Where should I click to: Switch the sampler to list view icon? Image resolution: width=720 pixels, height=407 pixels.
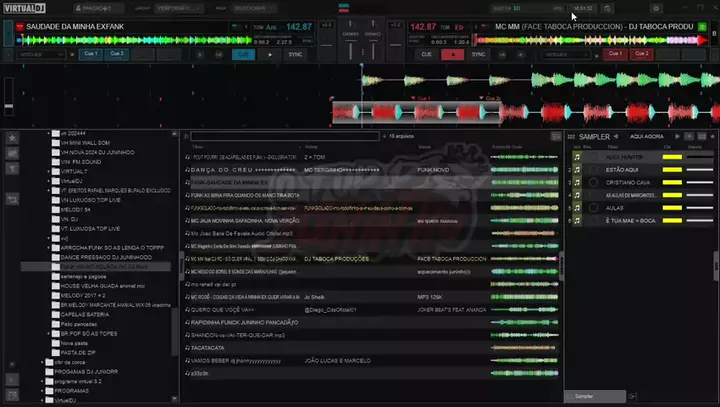point(702,136)
